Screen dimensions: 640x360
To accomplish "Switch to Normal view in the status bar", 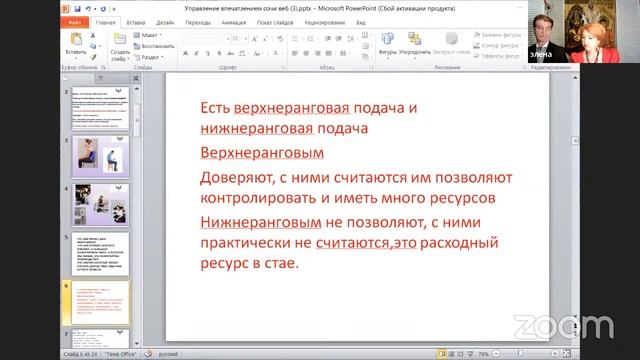I will 442,354.
